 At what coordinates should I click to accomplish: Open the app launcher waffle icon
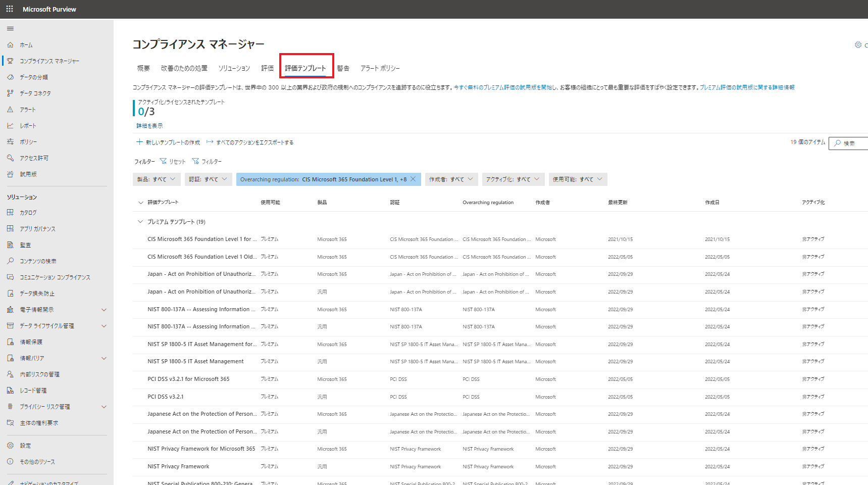point(10,9)
